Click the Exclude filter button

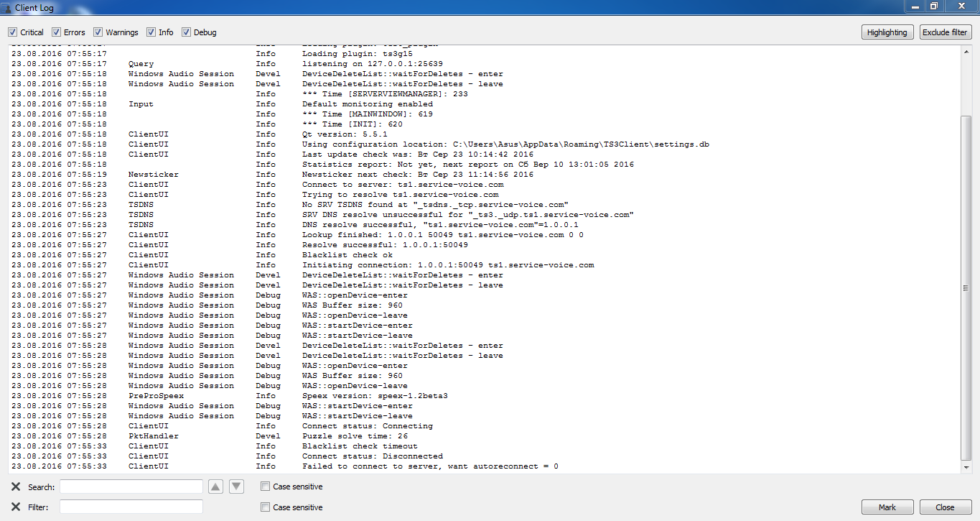click(945, 32)
